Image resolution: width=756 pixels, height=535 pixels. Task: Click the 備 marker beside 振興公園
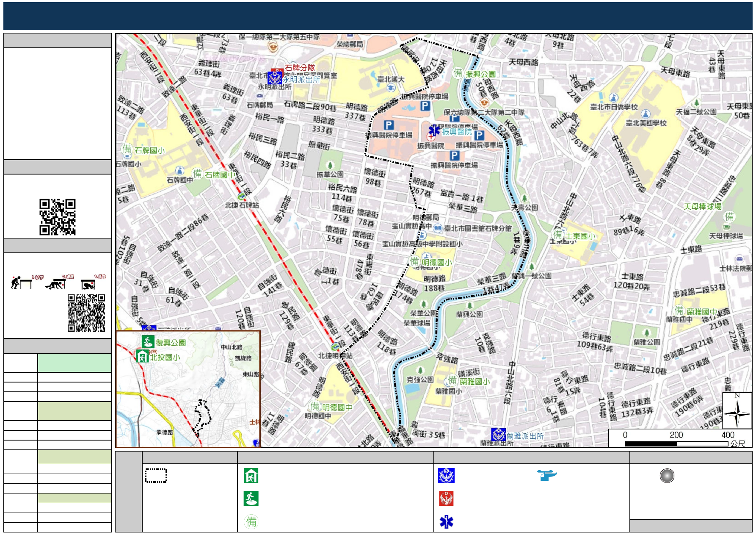point(458,73)
